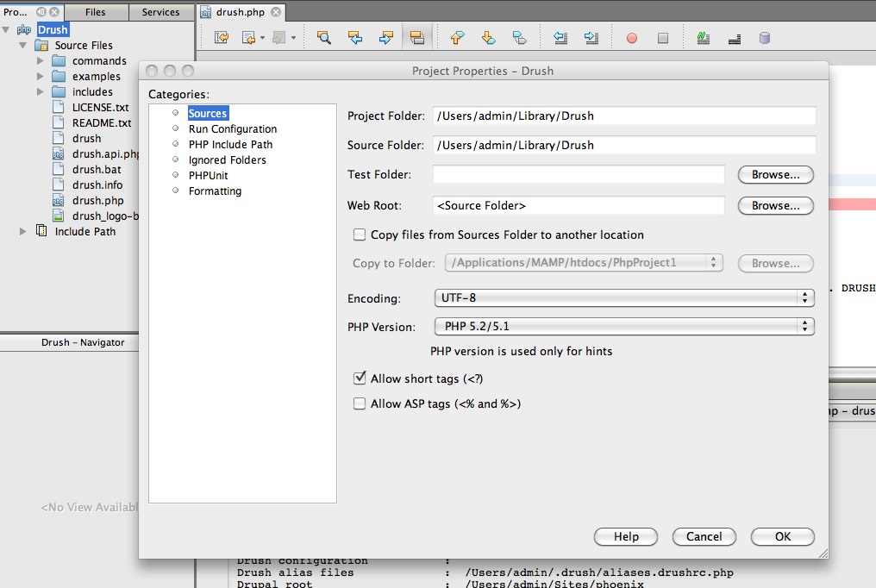The width and height of the screenshot is (876, 588).
Task: Click the Uncomment toolbar icon
Action: (735, 38)
